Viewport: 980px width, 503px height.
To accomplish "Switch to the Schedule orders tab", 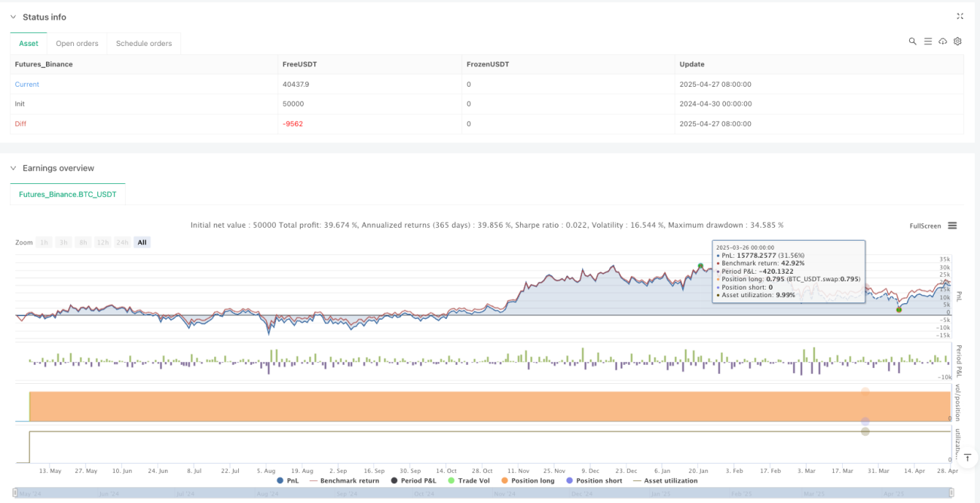I will pyautogui.click(x=143, y=43).
